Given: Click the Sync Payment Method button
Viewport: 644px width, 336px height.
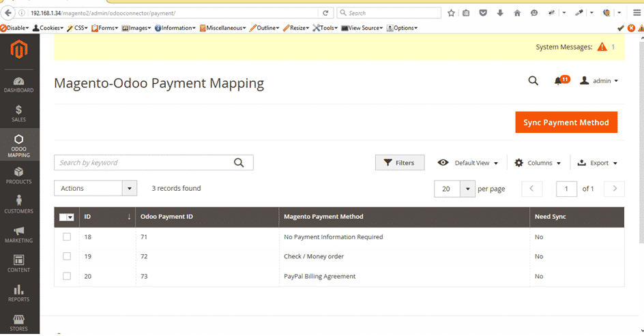Looking at the screenshot, I should pos(566,122).
